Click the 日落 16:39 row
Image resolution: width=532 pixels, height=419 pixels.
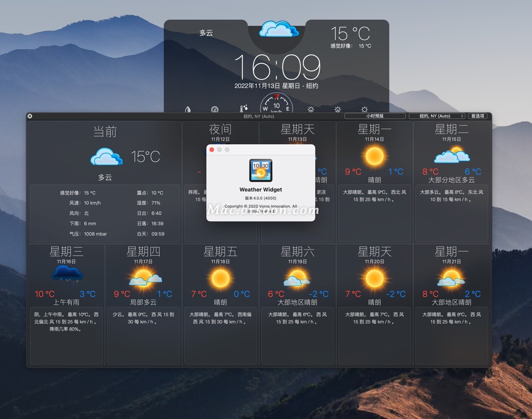point(150,224)
